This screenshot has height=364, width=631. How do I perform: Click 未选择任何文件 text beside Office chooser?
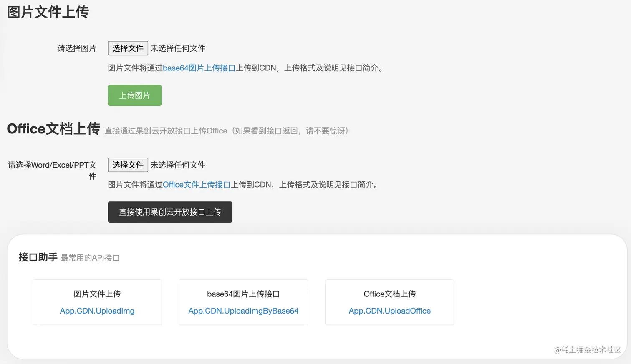[178, 165]
